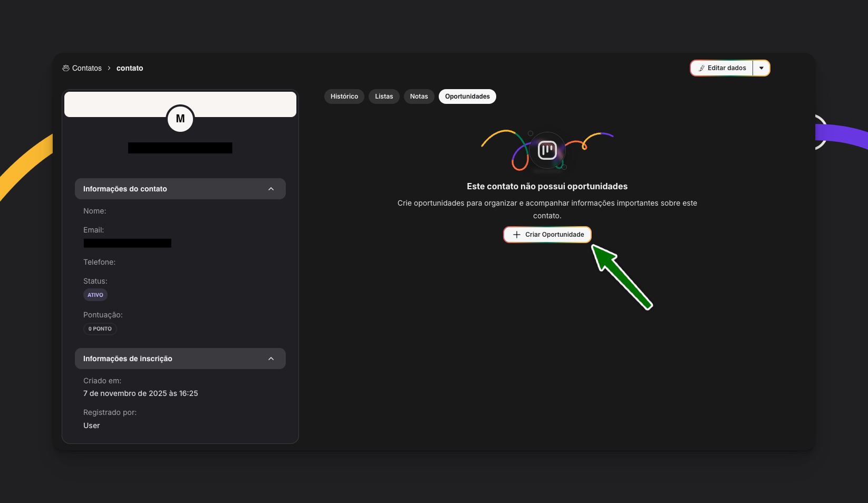Open the dropdown arrow beside Editar dados
The height and width of the screenshot is (503, 868).
(761, 68)
